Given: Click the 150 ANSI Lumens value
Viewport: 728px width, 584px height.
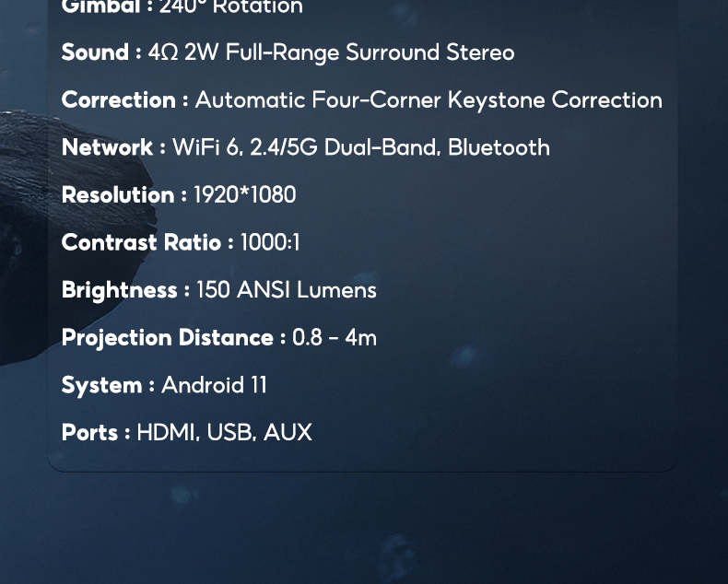Looking at the screenshot, I should tap(286, 290).
